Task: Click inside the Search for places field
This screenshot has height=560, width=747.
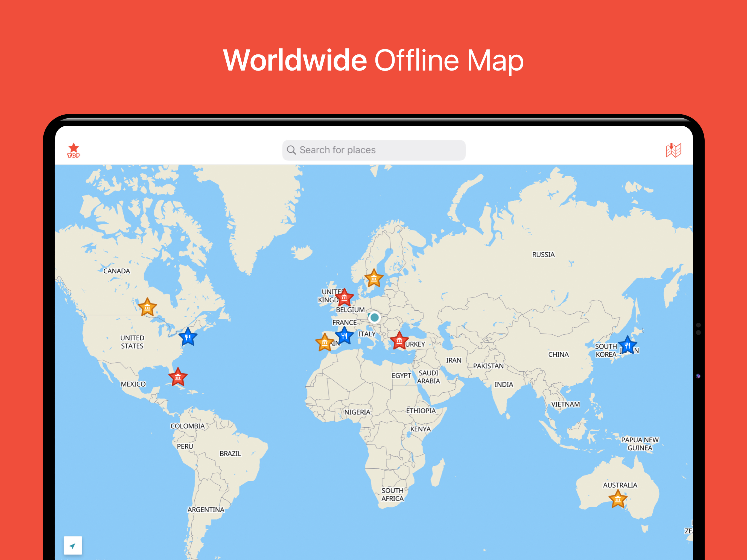Action: click(x=373, y=150)
